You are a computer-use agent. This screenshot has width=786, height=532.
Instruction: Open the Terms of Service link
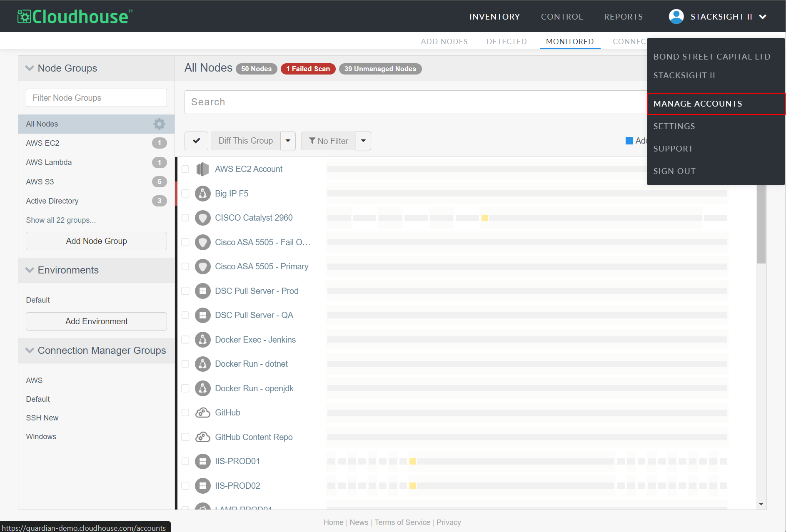click(x=402, y=522)
